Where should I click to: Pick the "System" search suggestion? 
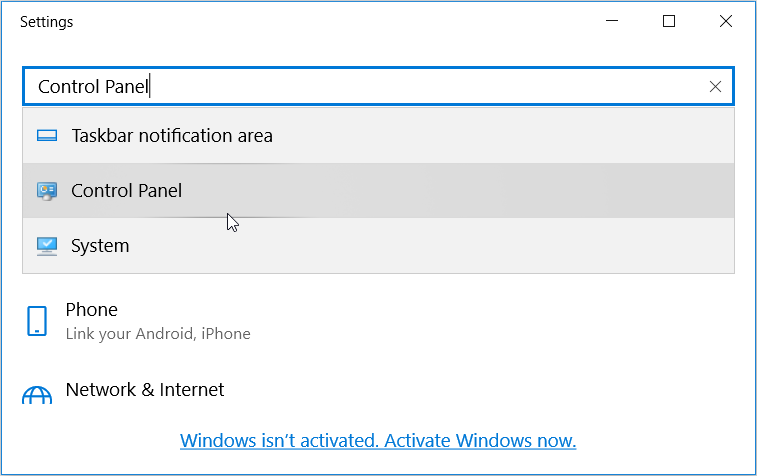click(x=100, y=246)
